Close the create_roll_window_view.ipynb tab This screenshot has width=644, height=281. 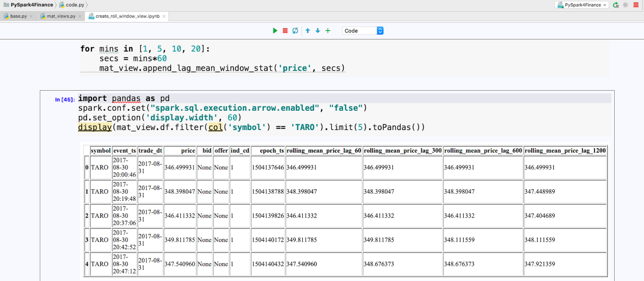164,16
